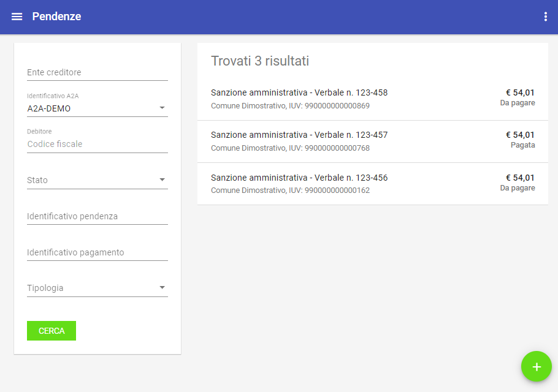Focus the Ente creditore field
Viewport: 558px width, 392px height.
tap(97, 72)
